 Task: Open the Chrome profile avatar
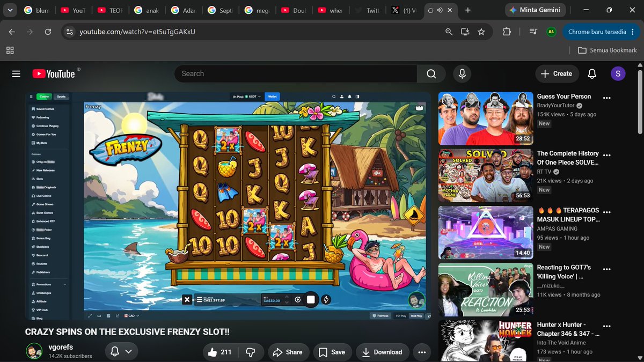551,32
